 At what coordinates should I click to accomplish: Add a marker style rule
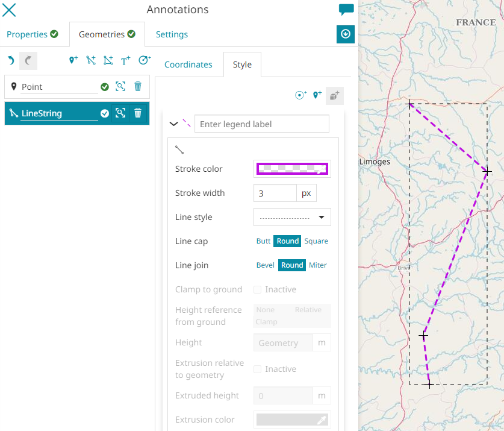(x=317, y=95)
